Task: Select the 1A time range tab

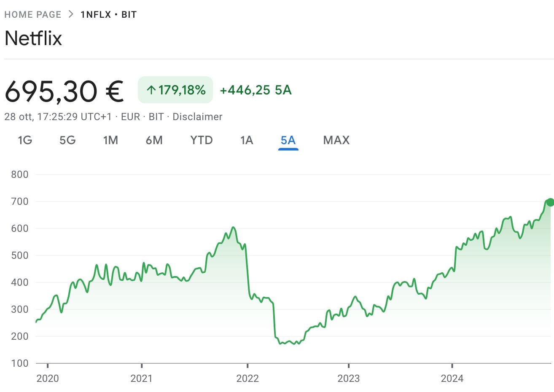Action: click(247, 140)
